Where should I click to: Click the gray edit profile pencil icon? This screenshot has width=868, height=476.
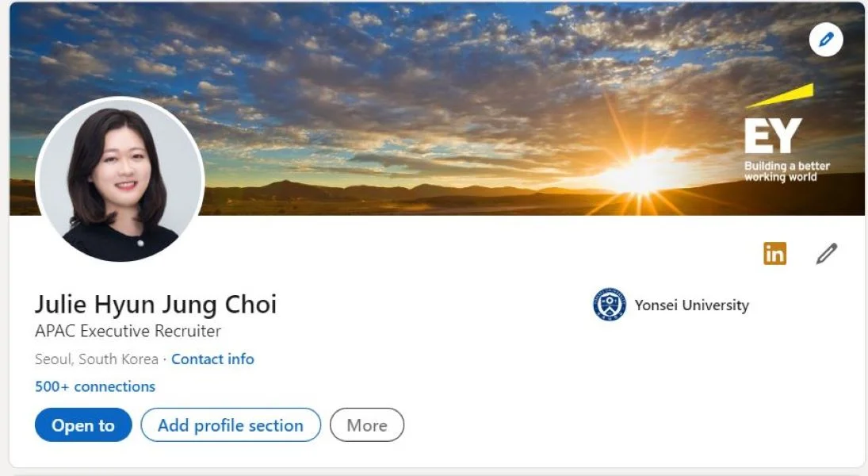(827, 254)
